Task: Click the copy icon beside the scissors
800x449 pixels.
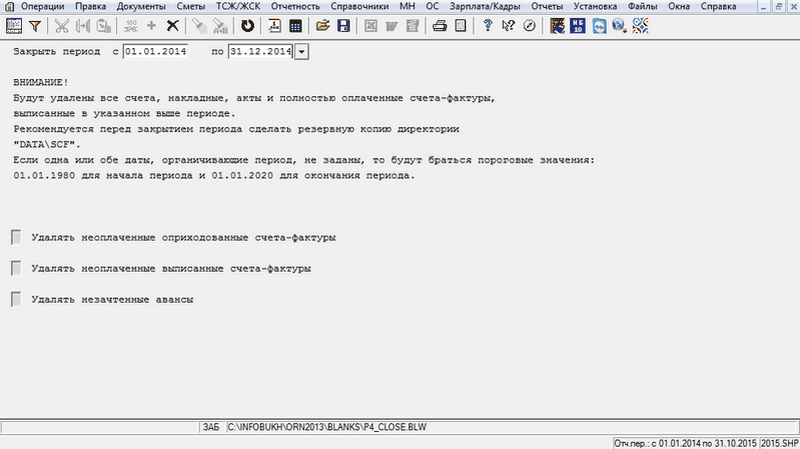Action: (83, 26)
